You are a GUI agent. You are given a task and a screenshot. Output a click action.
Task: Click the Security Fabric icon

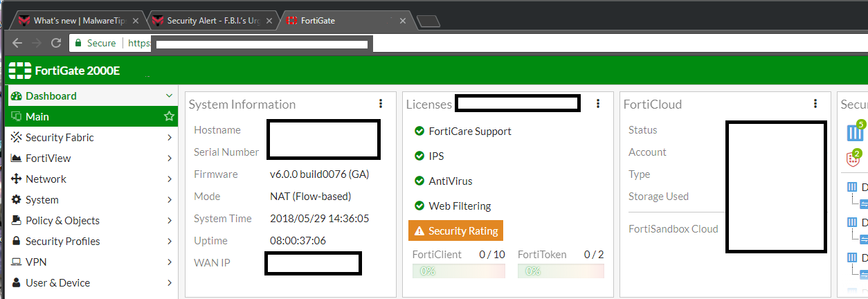[17, 138]
